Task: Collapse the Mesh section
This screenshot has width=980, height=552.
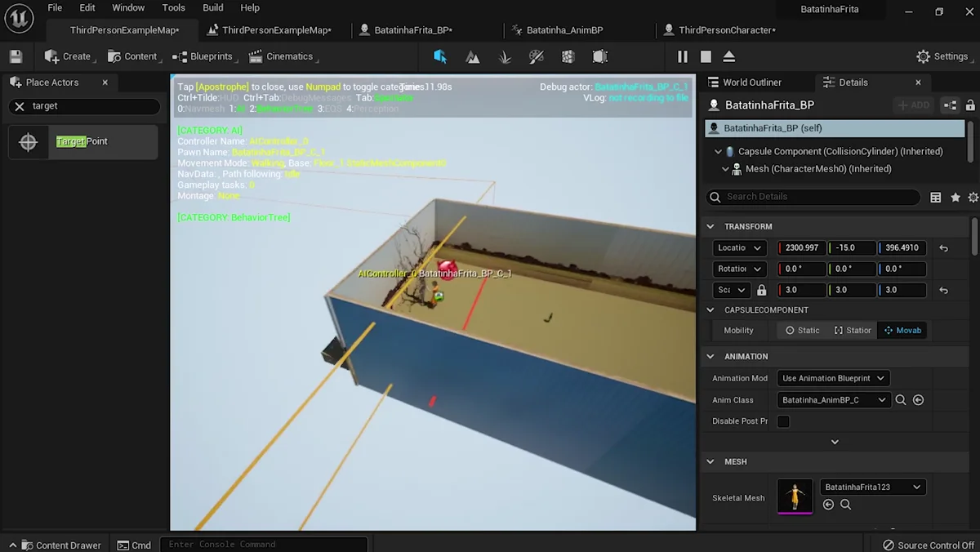Action: 710,462
